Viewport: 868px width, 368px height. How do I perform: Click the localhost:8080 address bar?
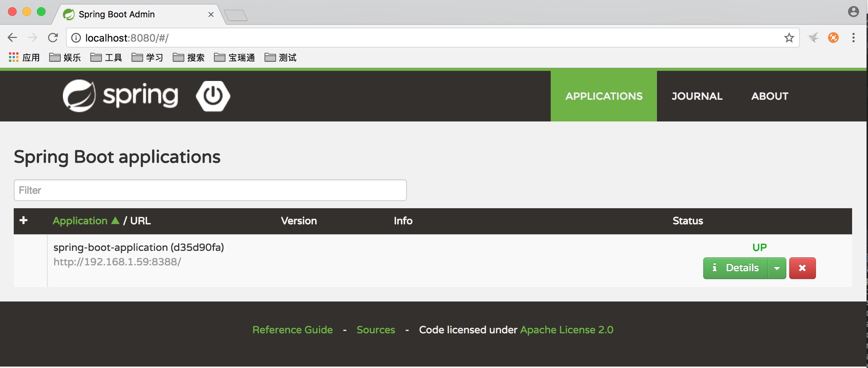pos(433,38)
